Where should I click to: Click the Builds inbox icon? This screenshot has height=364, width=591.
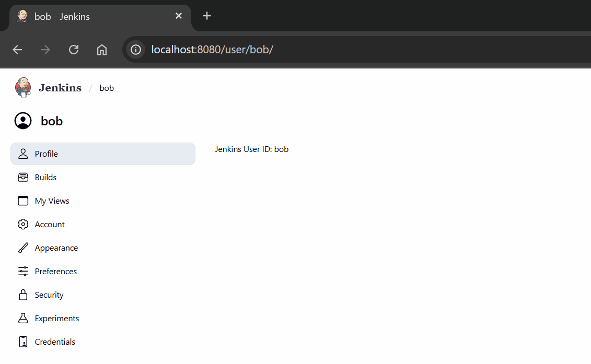(23, 177)
